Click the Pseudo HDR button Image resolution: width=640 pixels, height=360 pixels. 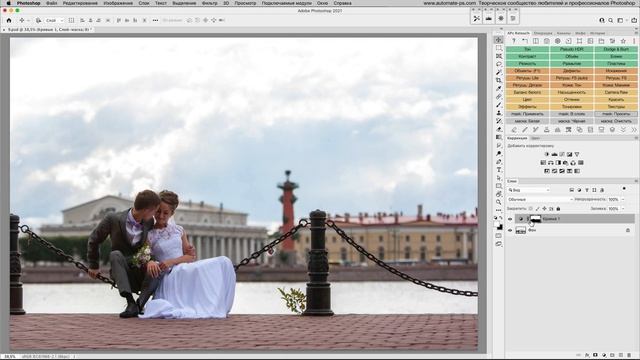572,49
